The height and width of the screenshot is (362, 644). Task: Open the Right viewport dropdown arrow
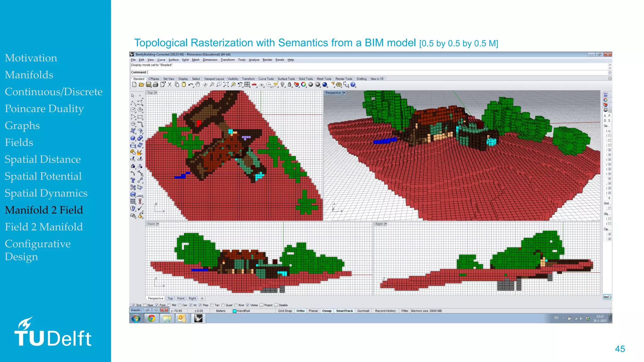coord(386,224)
